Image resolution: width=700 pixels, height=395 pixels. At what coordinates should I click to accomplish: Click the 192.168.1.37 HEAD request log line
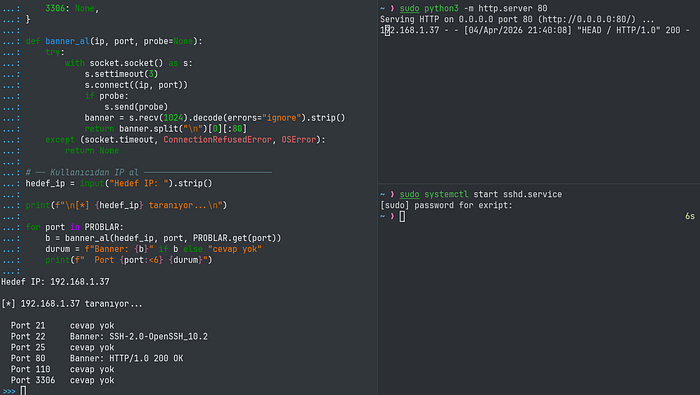[534, 30]
